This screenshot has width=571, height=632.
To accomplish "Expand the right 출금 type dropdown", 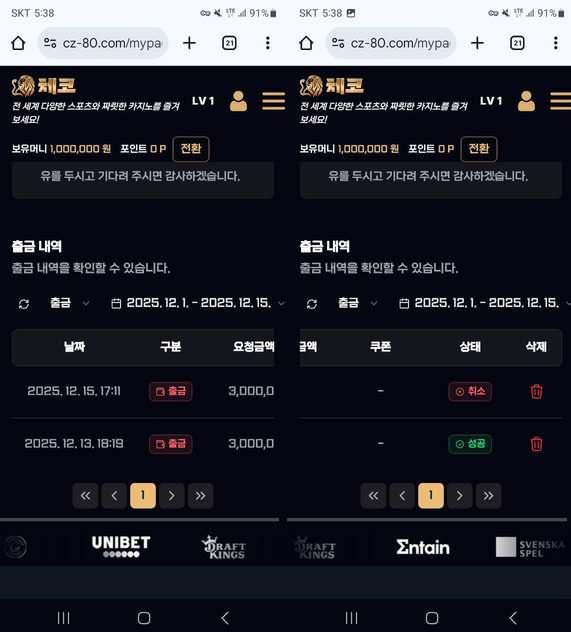I will [x=357, y=303].
